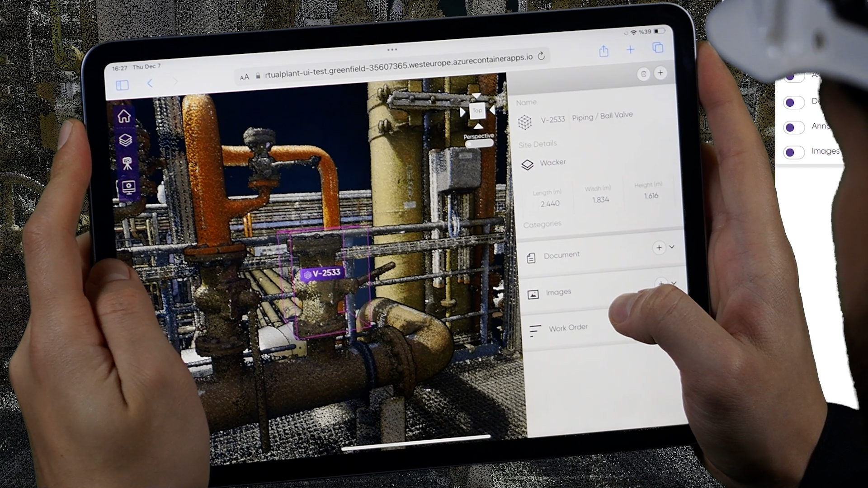Viewport: 868px width, 488px height.
Task: Toggle the Images switch in the background panel
Action: tap(794, 152)
